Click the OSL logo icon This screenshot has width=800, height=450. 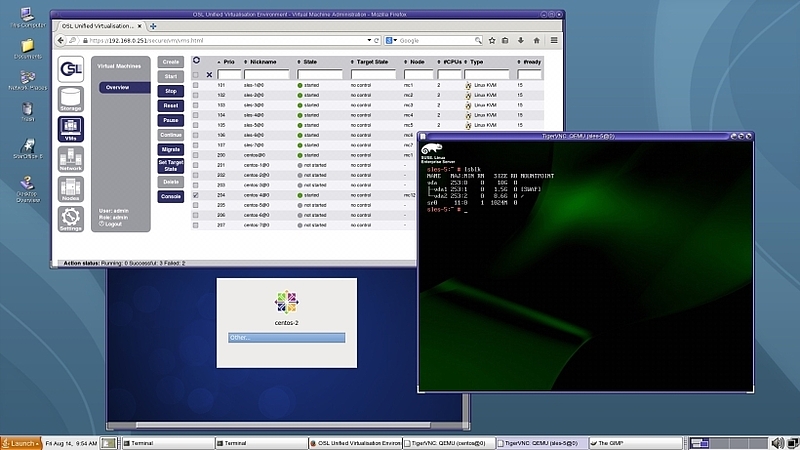point(70,68)
